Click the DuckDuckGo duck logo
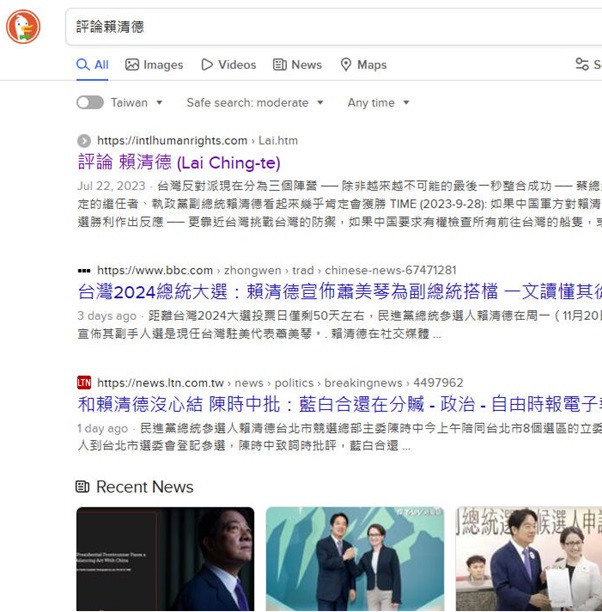 23,27
